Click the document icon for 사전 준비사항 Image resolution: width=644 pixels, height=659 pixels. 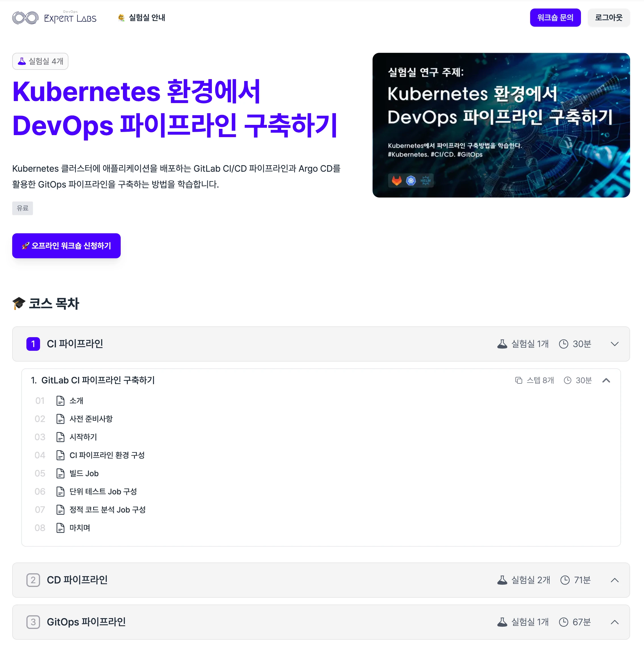(x=60, y=419)
